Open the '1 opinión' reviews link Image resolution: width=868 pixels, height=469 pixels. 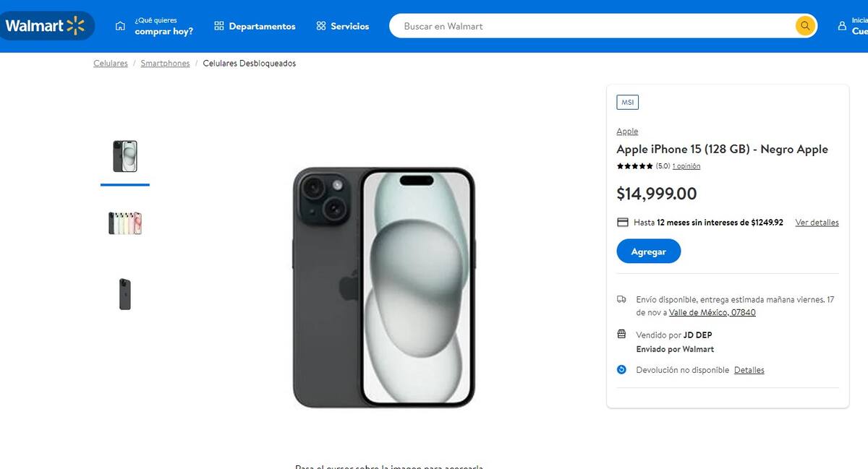click(686, 166)
